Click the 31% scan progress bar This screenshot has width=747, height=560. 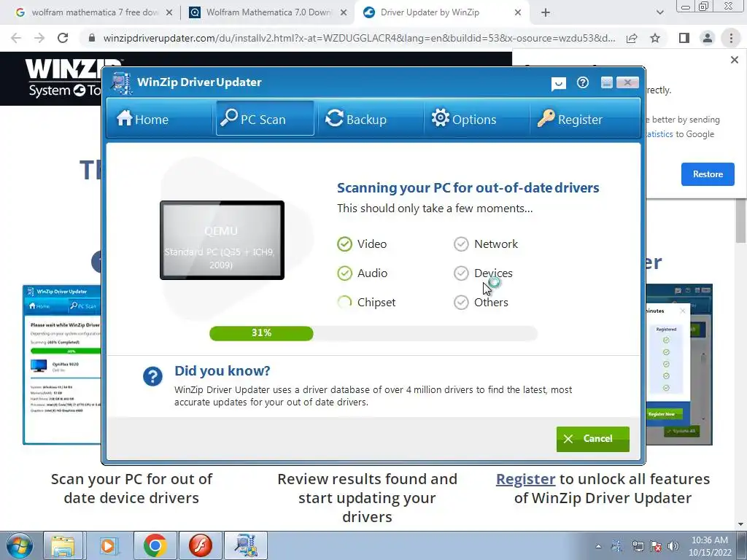[x=373, y=333]
